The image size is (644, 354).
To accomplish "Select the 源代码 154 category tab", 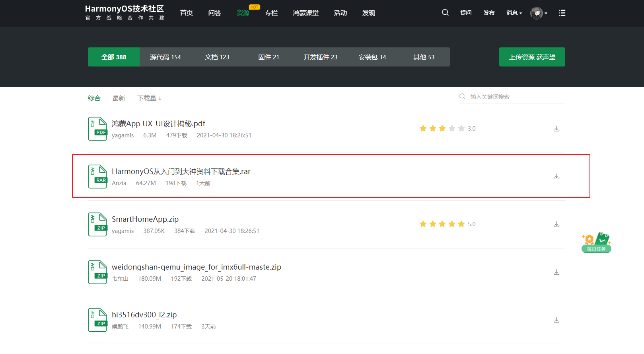I will [x=165, y=57].
